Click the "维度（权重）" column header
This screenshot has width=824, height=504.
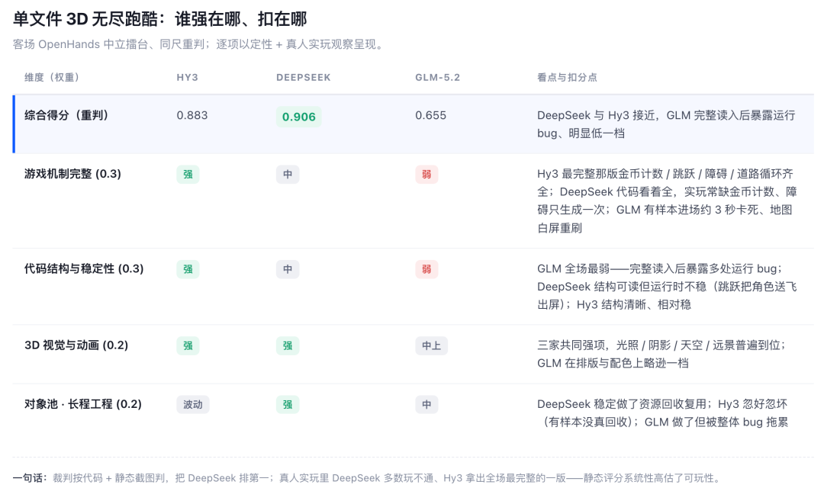(x=52, y=78)
